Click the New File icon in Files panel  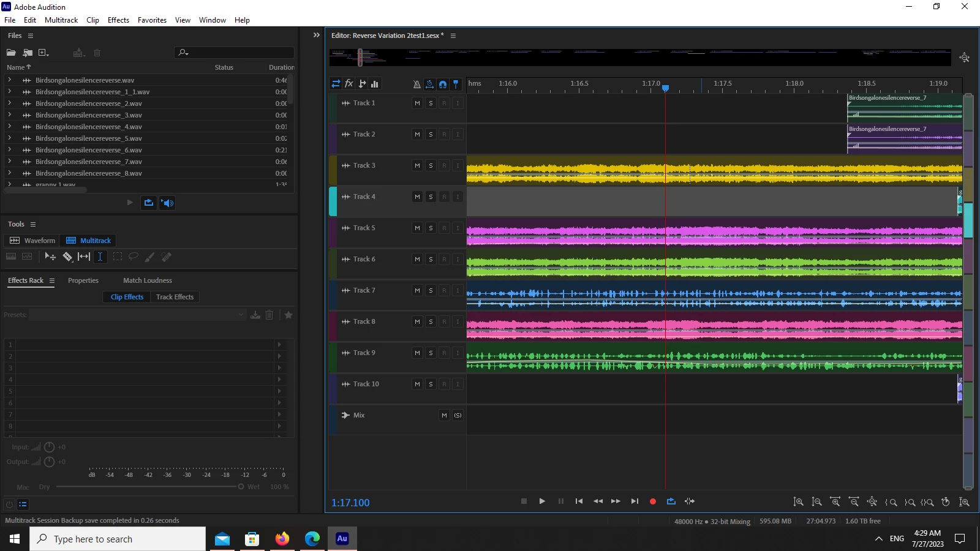(x=43, y=53)
